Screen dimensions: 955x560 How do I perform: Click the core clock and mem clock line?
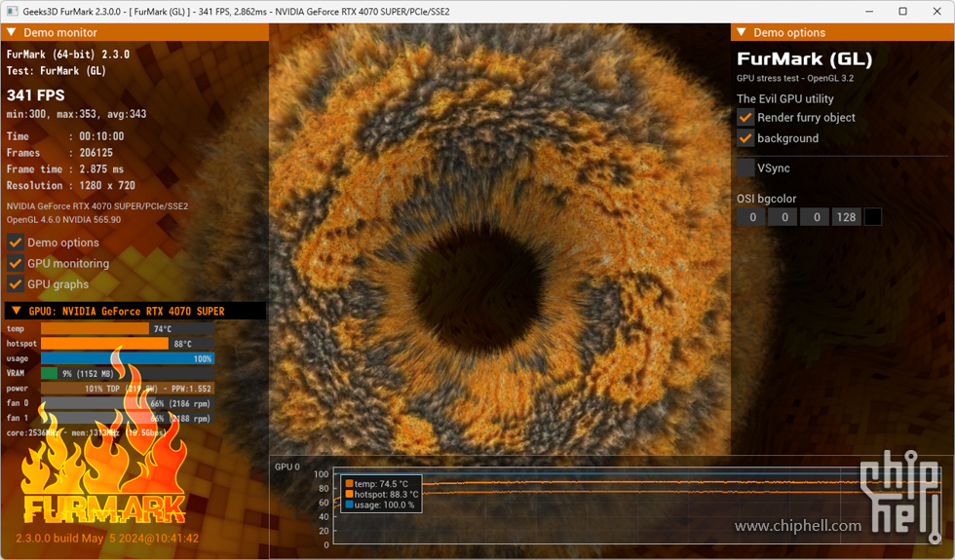(86, 432)
